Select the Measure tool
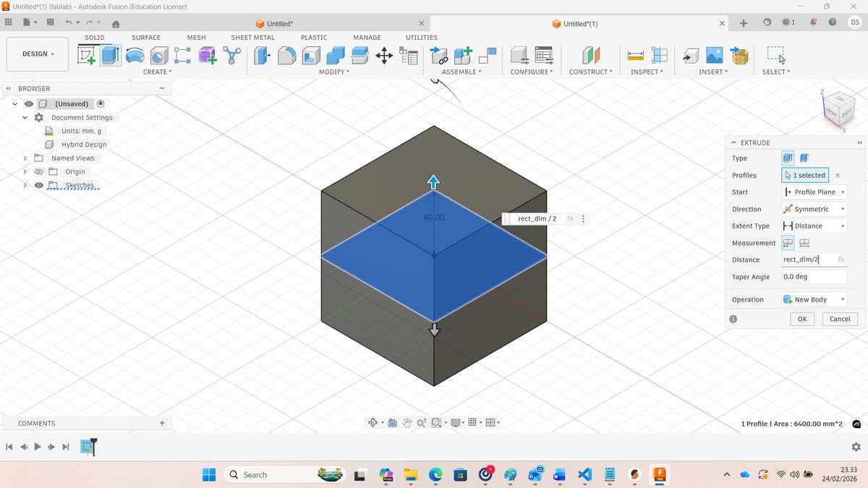 [x=636, y=55]
